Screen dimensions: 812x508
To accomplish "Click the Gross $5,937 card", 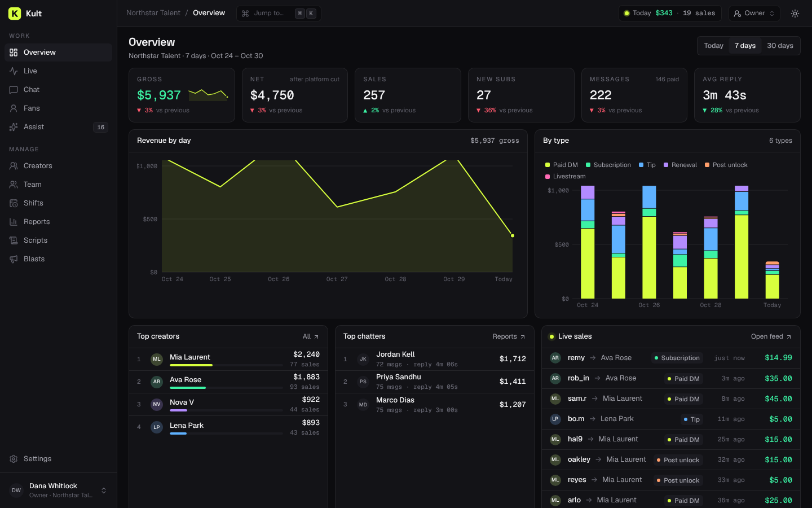I will click(182, 95).
